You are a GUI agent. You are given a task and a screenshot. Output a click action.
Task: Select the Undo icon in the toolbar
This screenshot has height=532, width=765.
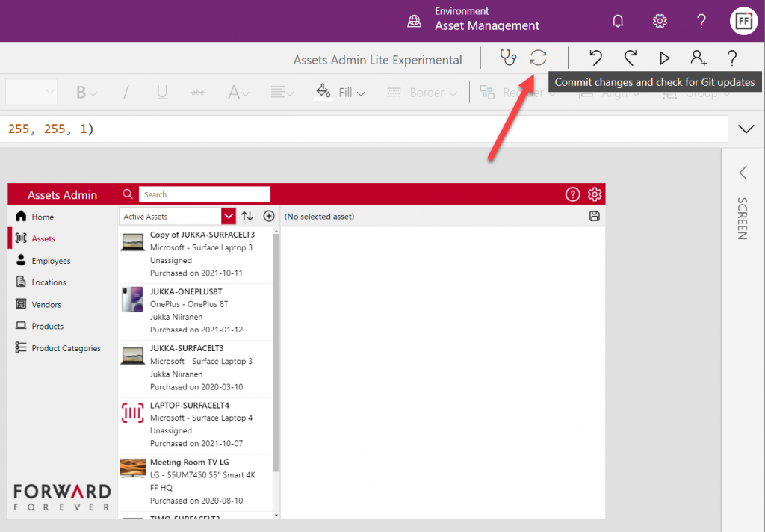(x=595, y=58)
